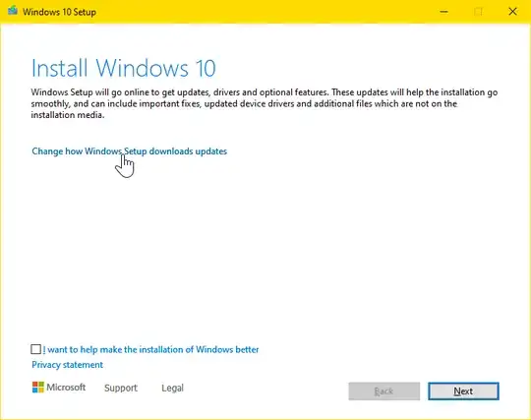Open the Support link

(x=121, y=388)
